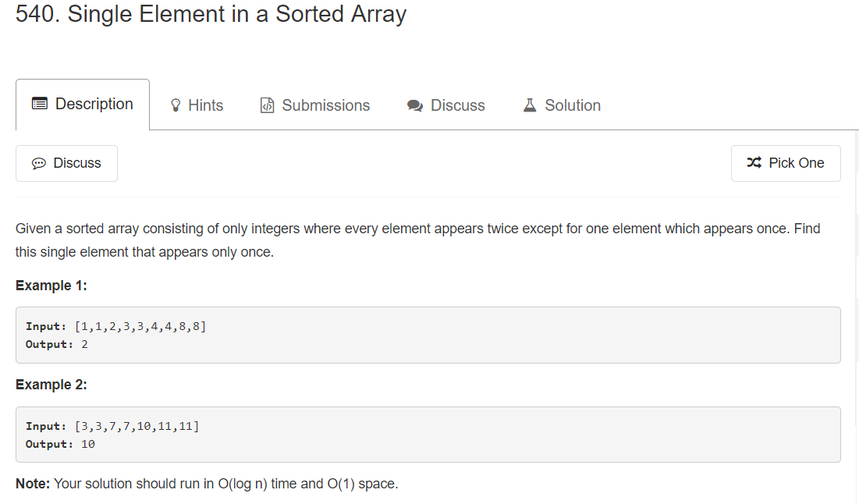This screenshot has height=504, width=859.
Task: Open the Submissions tab
Action: click(x=315, y=105)
